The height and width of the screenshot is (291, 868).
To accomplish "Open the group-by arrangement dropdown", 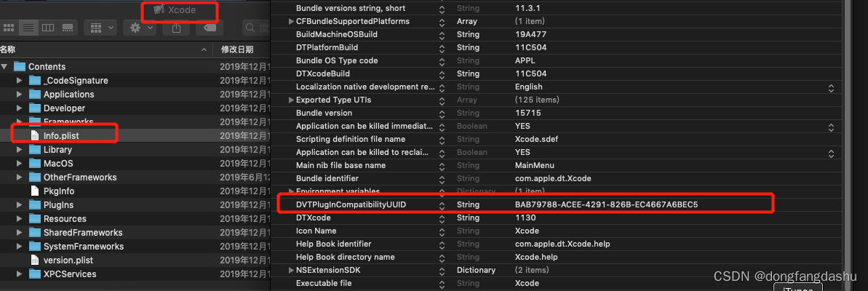I will (100, 28).
